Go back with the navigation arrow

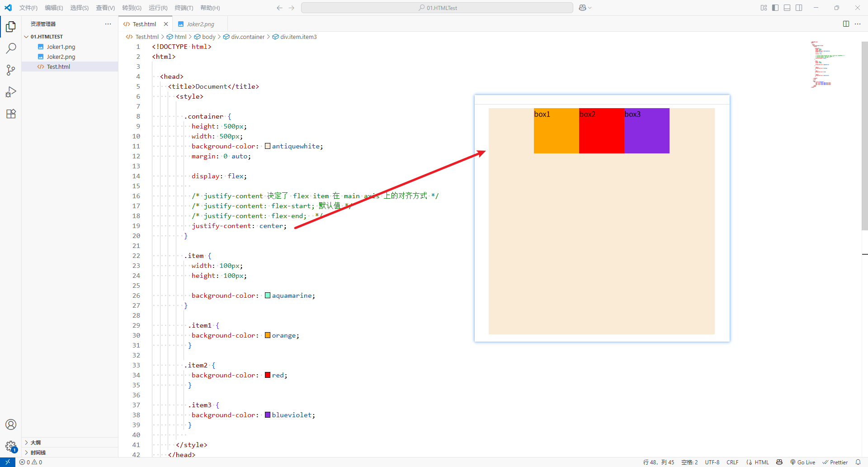pos(279,8)
